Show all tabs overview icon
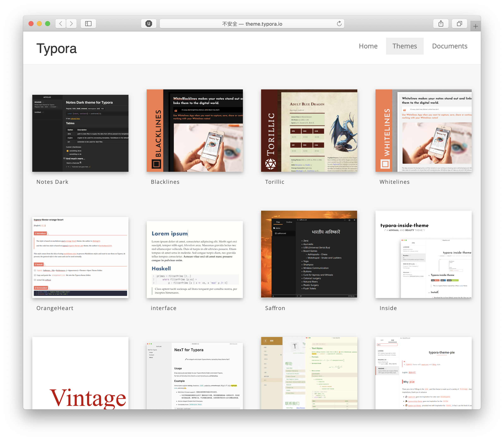 click(459, 24)
